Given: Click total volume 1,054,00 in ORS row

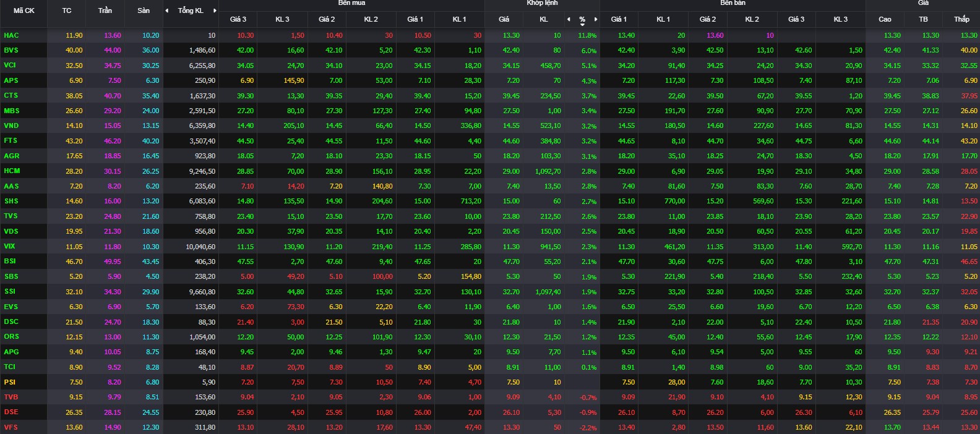Looking at the screenshot, I should (x=202, y=337).
